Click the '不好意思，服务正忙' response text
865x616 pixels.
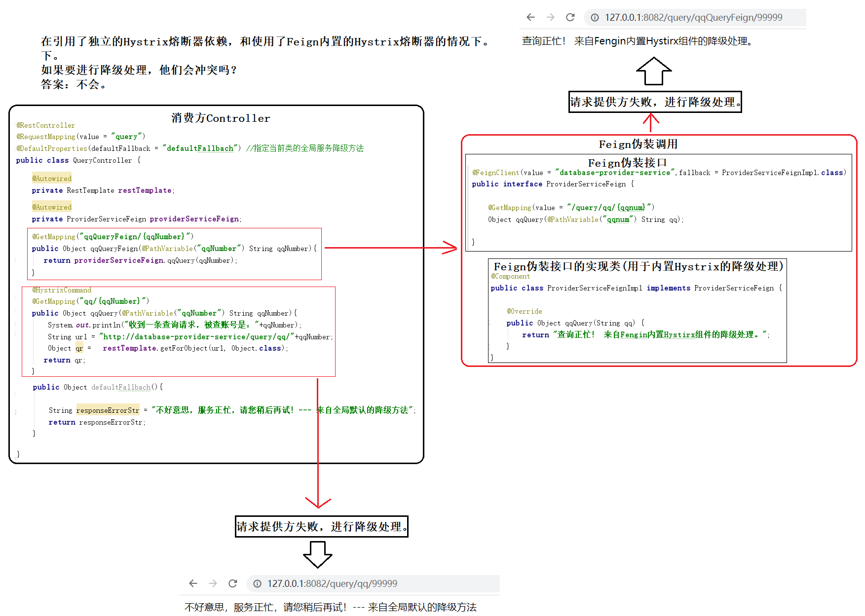(x=331, y=607)
